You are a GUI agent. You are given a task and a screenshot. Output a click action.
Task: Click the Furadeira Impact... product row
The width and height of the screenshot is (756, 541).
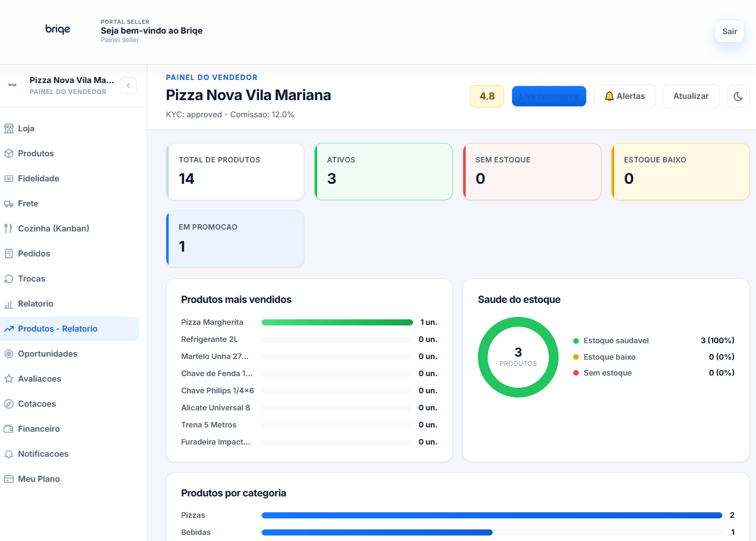click(x=309, y=442)
